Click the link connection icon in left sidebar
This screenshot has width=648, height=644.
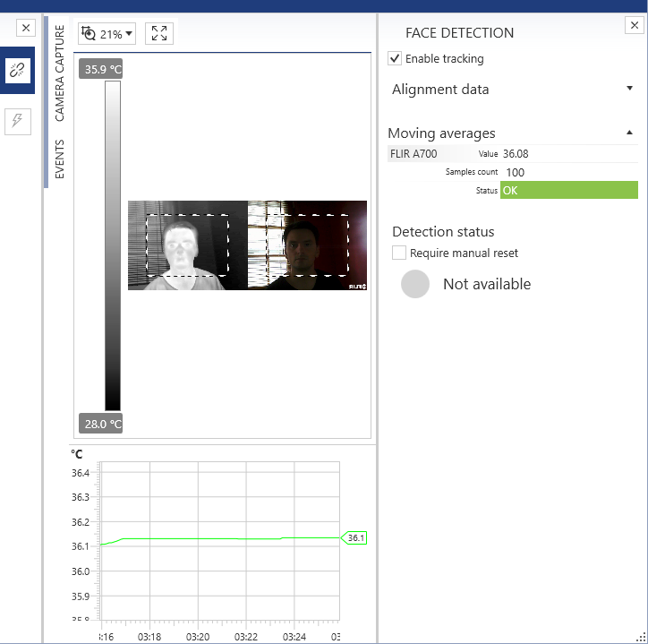click(x=17, y=71)
